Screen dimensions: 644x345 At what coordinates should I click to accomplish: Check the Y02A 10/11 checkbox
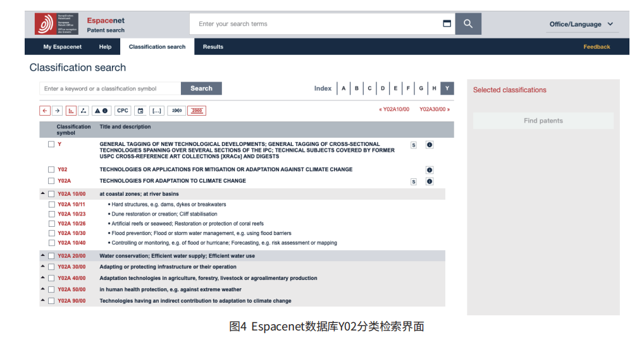click(51, 204)
